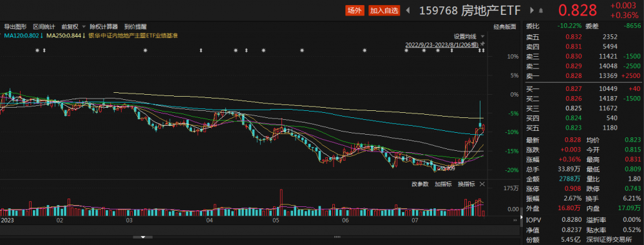This screenshot has height=245, width=644.
Task: Open 到价提醒 price alert
Action: click(x=135, y=26)
